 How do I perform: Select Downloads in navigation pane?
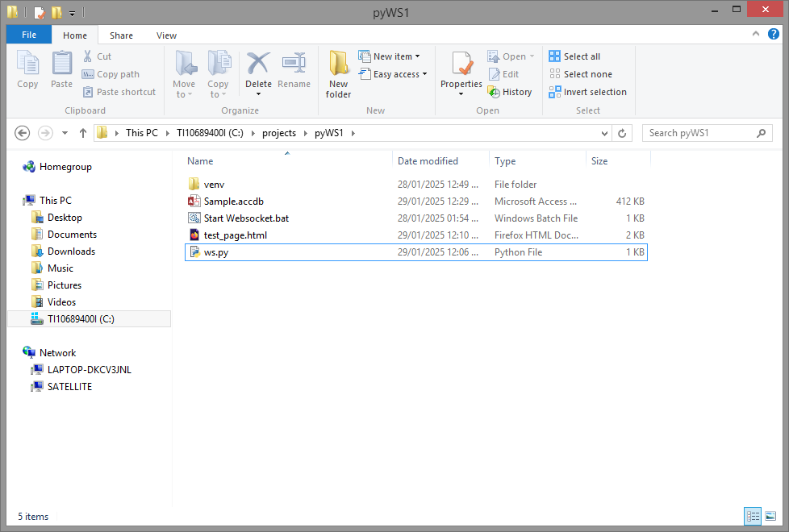64,251
